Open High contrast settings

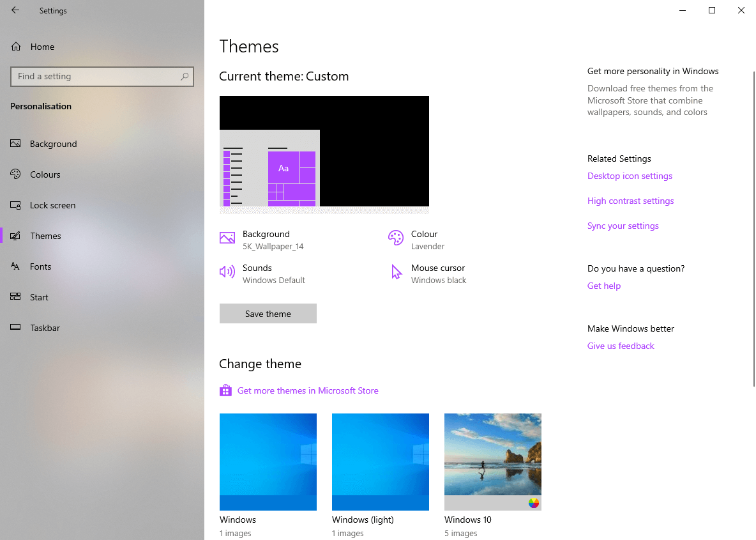pyautogui.click(x=630, y=201)
